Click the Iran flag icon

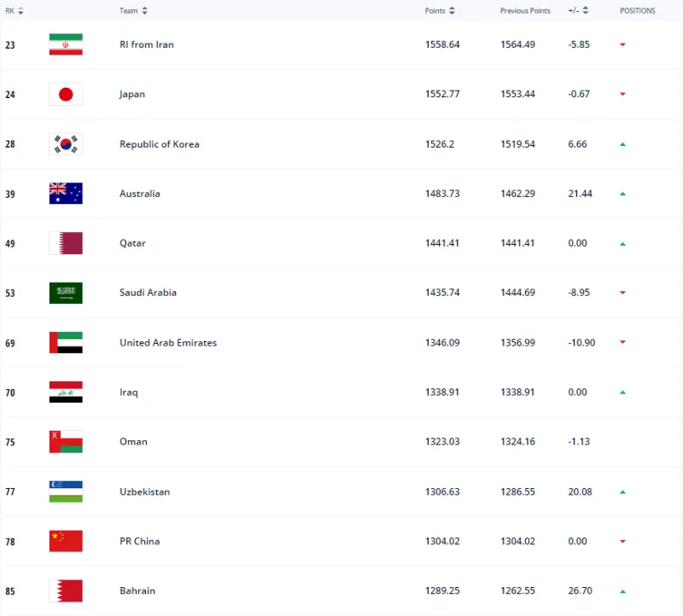66,44
